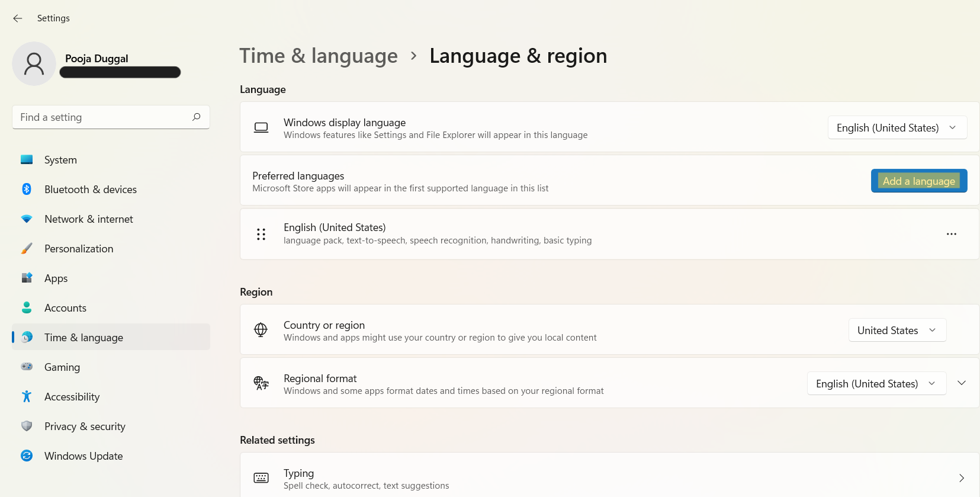Navigate to Time & language breadcrumb
This screenshot has height=497, width=980.
tap(319, 56)
